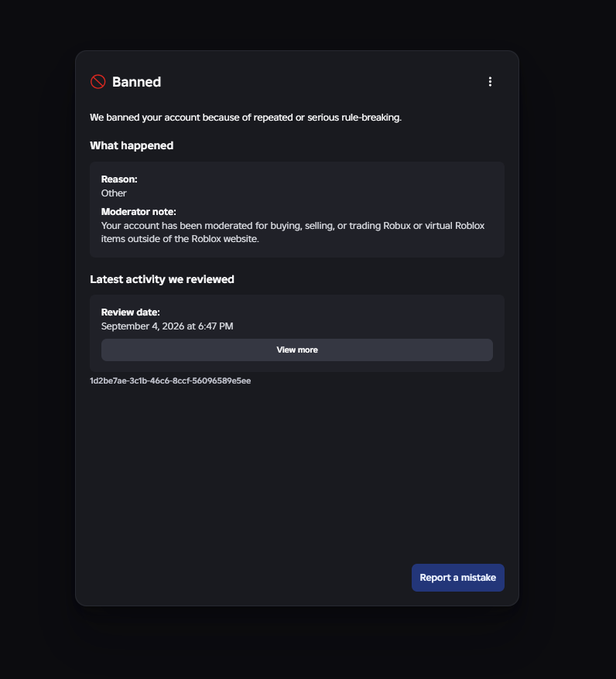Click Report a mistake button
Screen dimensions: 616x679
point(458,578)
